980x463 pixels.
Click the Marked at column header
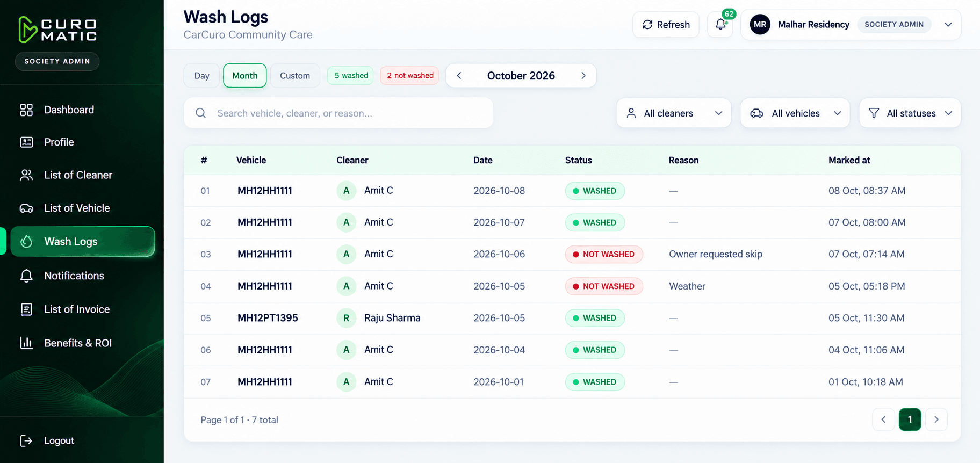[x=849, y=160]
